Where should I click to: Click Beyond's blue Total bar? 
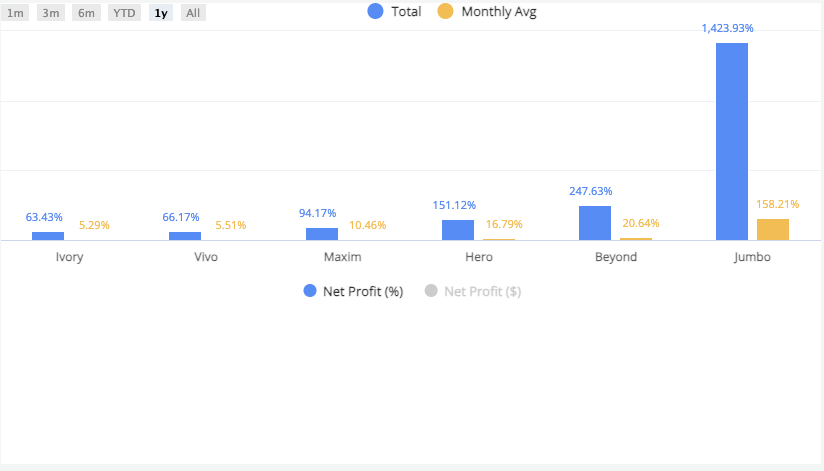[595, 223]
